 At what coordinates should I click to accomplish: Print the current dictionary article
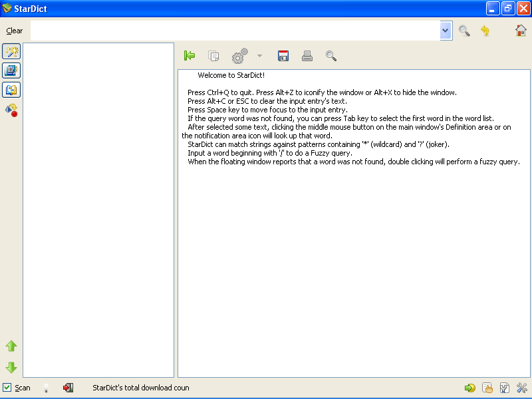click(307, 56)
